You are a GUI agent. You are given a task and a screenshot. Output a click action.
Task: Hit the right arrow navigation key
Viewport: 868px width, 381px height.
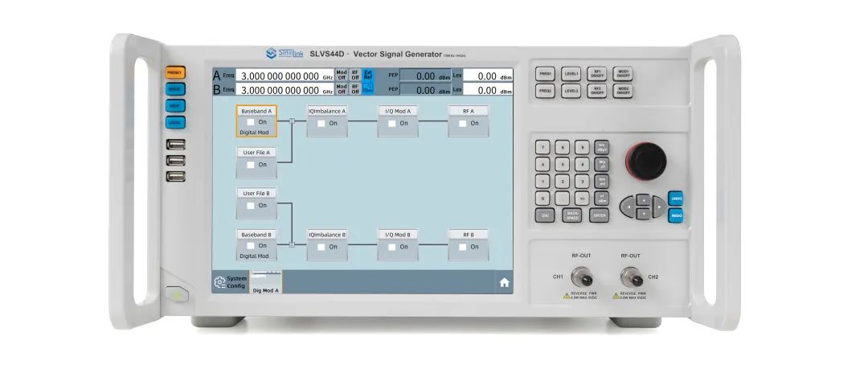click(658, 207)
